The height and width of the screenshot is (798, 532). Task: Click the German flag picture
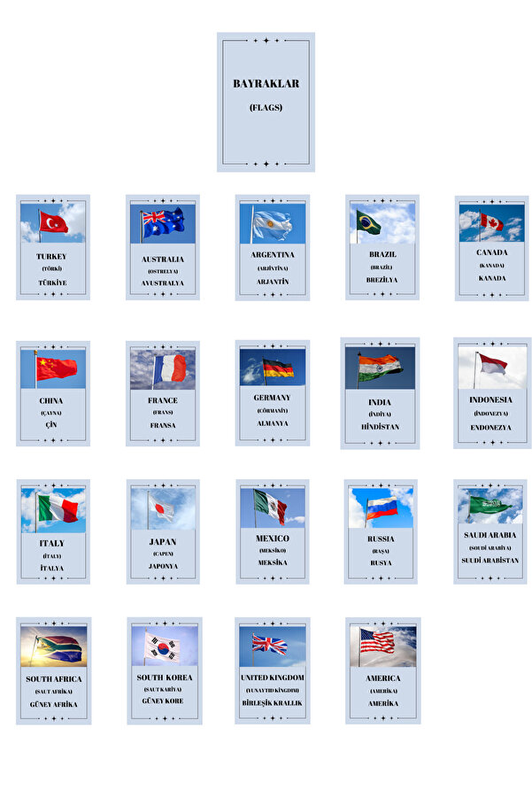click(x=273, y=367)
